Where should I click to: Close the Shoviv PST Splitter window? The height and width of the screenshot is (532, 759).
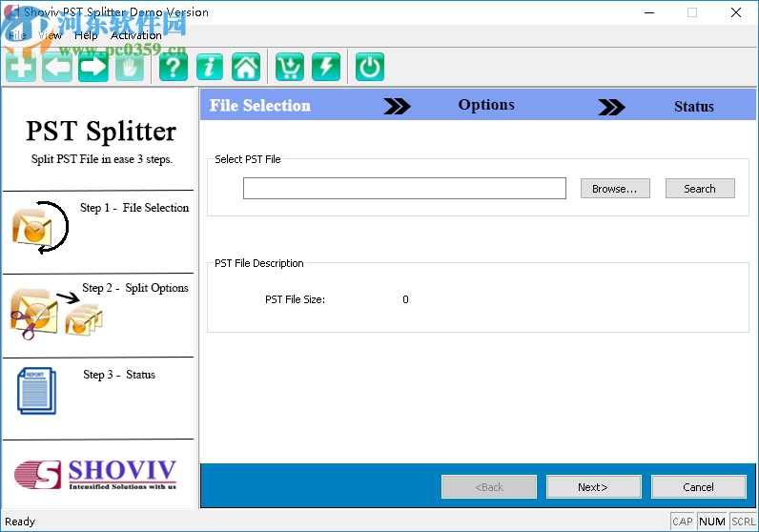point(736,12)
